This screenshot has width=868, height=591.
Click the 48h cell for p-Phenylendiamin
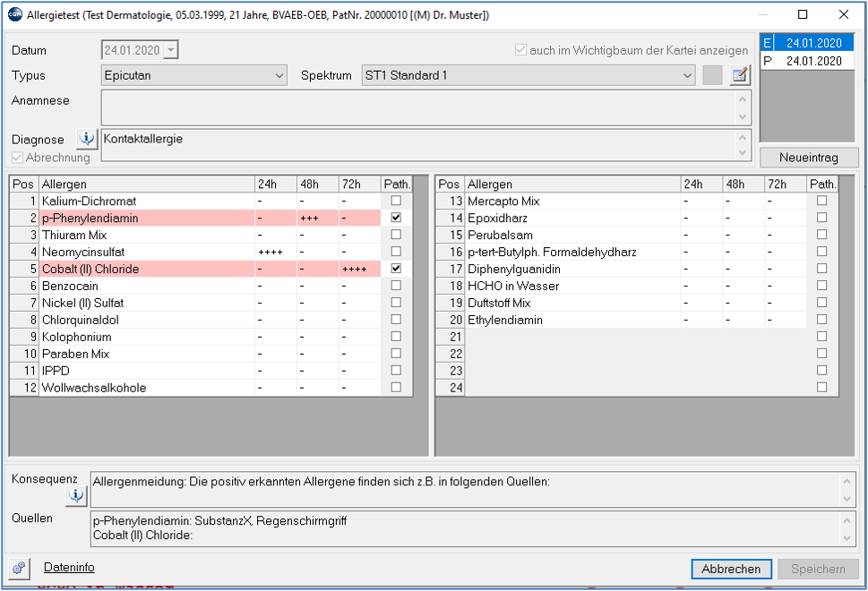317,218
